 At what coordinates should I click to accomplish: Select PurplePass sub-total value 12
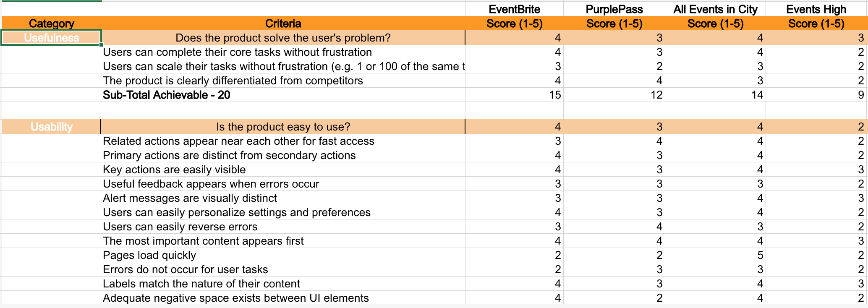pos(614,95)
